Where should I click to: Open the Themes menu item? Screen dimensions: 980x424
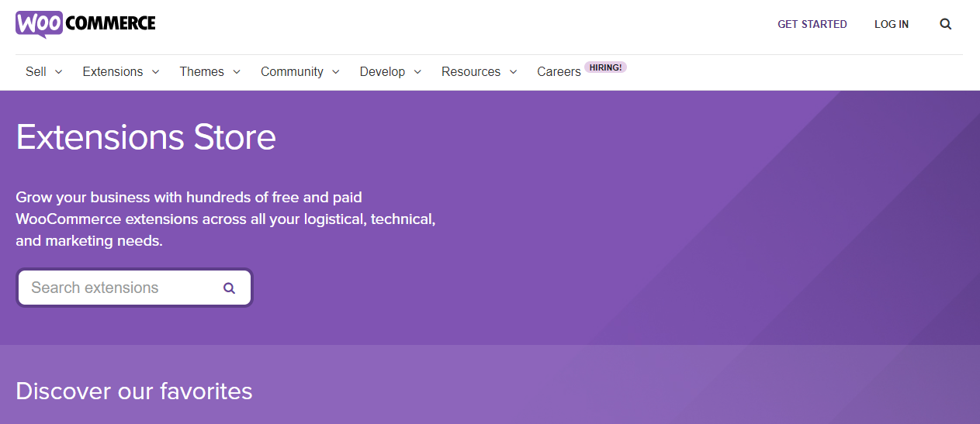(x=202, y=71)
